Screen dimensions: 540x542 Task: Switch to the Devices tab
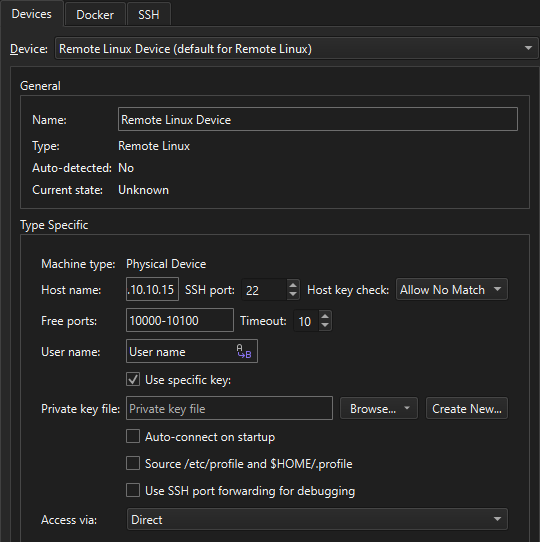click(31, 14)
